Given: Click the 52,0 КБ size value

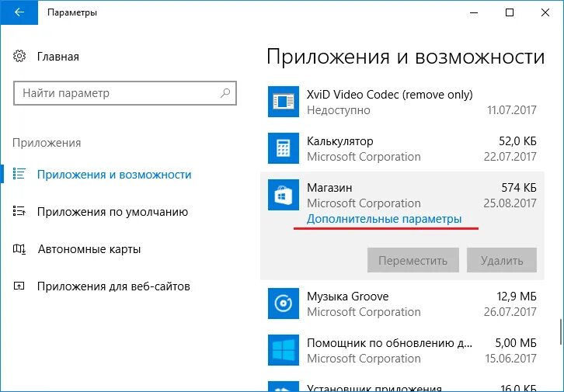Looking at the screenshot, I should coord(517,141).
